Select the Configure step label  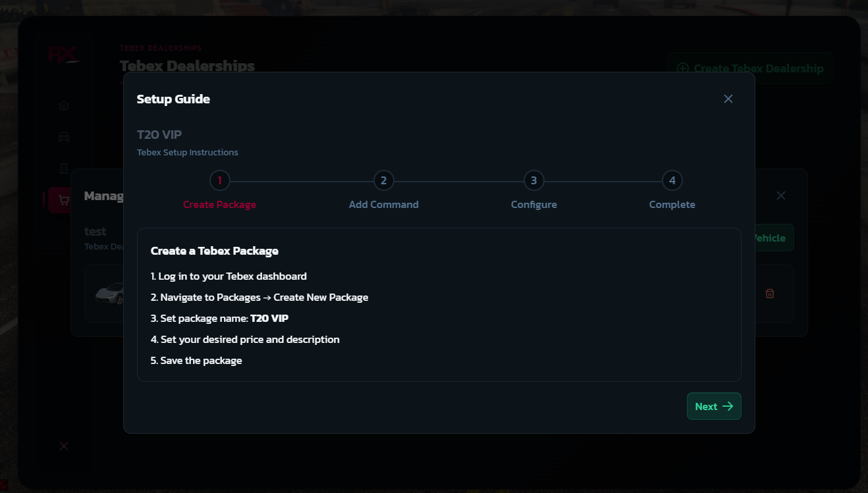[x=533, y=204]
